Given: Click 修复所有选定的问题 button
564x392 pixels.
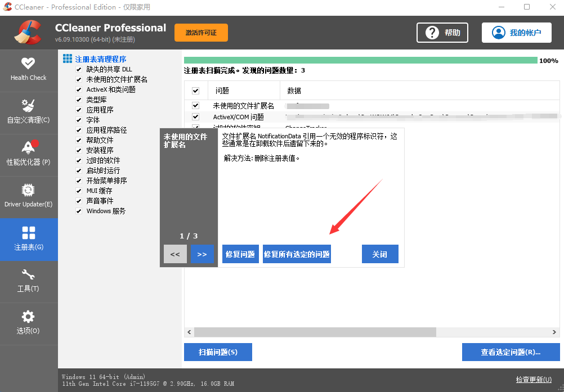Looking at the screenshot, I should click(x=297, y=254).
